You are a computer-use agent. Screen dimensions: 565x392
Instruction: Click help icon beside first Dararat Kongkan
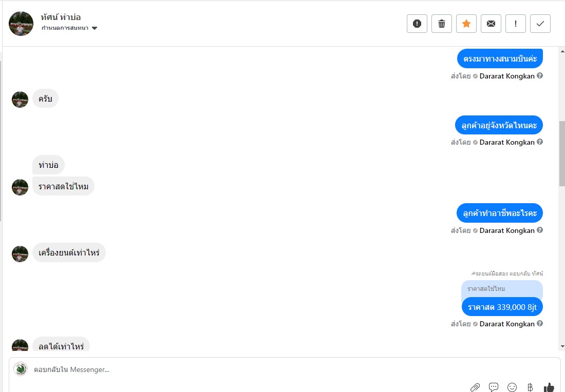click(x=540, y=76)
